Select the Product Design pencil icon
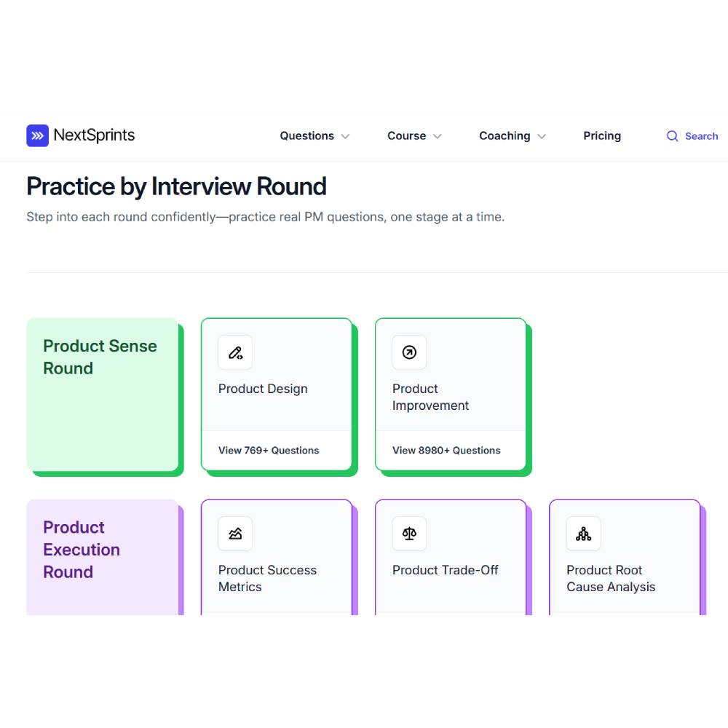728x728 pixels. (235, 352)
